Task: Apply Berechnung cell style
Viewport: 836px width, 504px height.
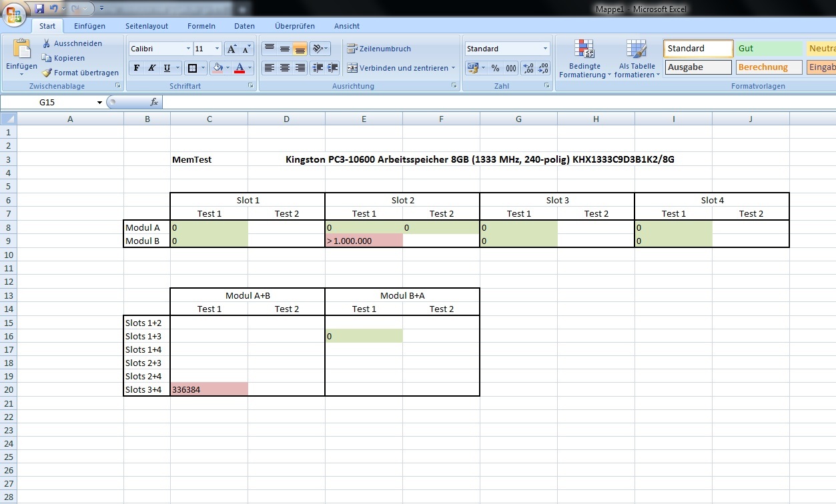Action: (769, 67)
